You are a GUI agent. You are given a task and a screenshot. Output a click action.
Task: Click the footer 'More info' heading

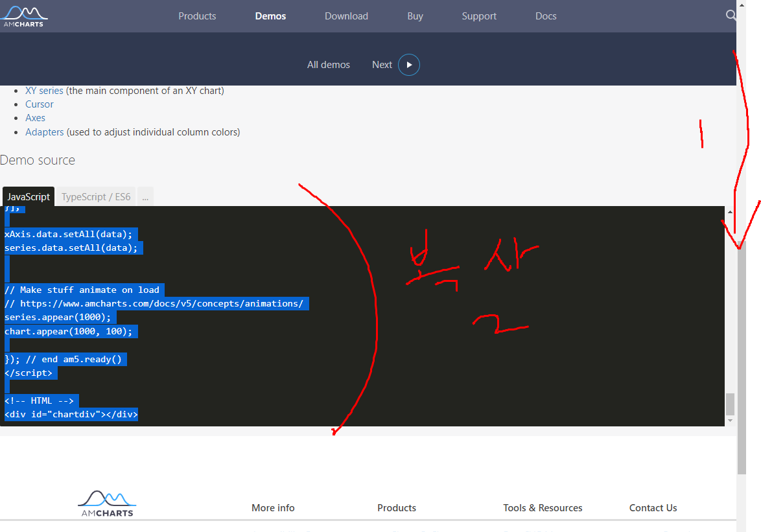[273, 508]
